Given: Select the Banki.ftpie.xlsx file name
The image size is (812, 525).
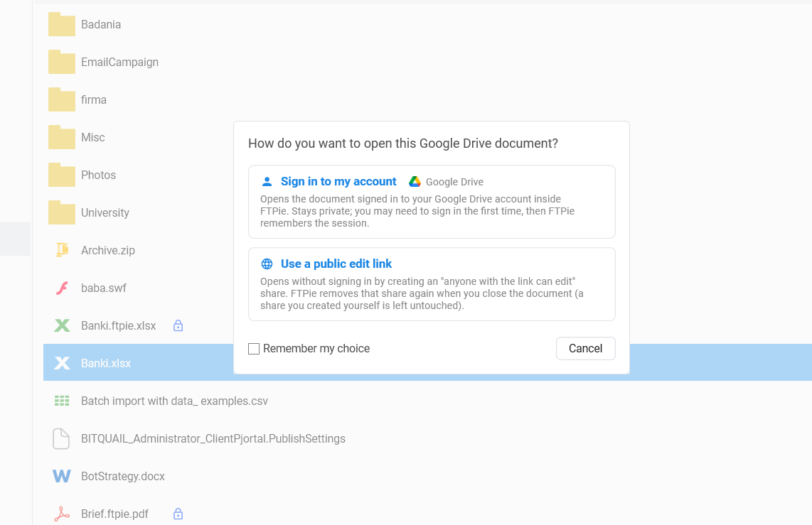Looking at the screenshot, I should click(119, 325).
